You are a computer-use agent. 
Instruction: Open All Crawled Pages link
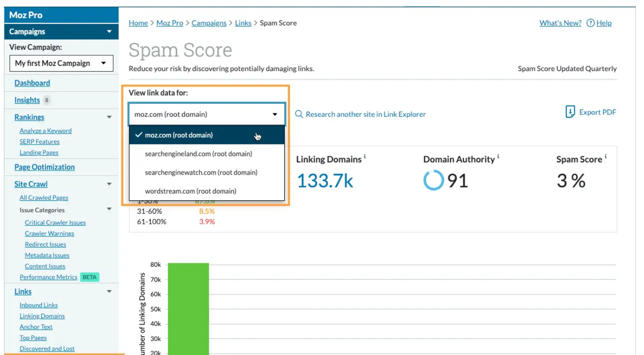(44, 198)
